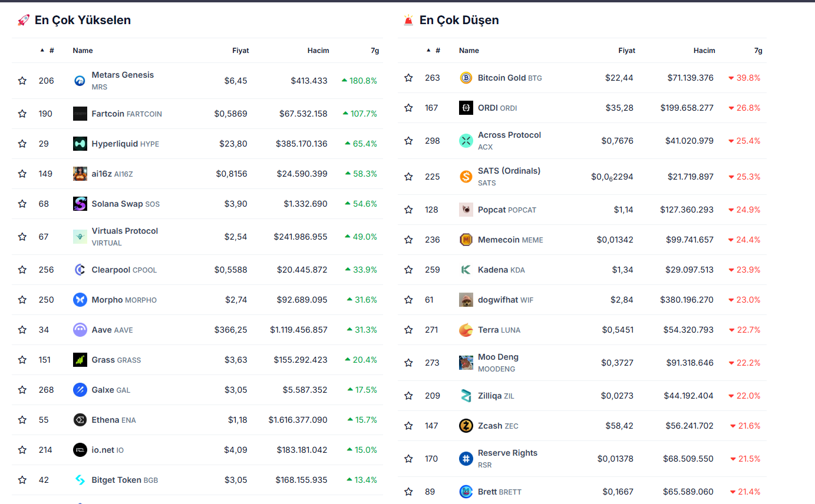Viewport: 815px width, 504px height.
Task: Open the Terra coin page link
Action: point(499,330)
